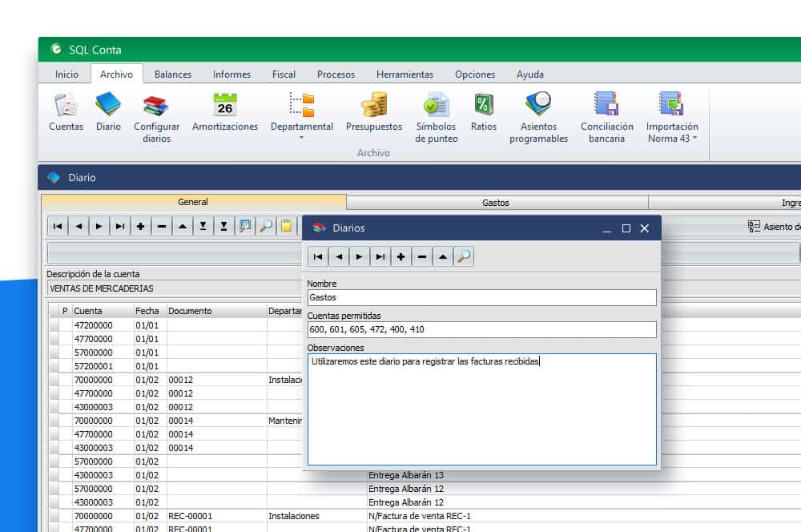
Task: Open Presupuestos coins icon
Action: 373,105
